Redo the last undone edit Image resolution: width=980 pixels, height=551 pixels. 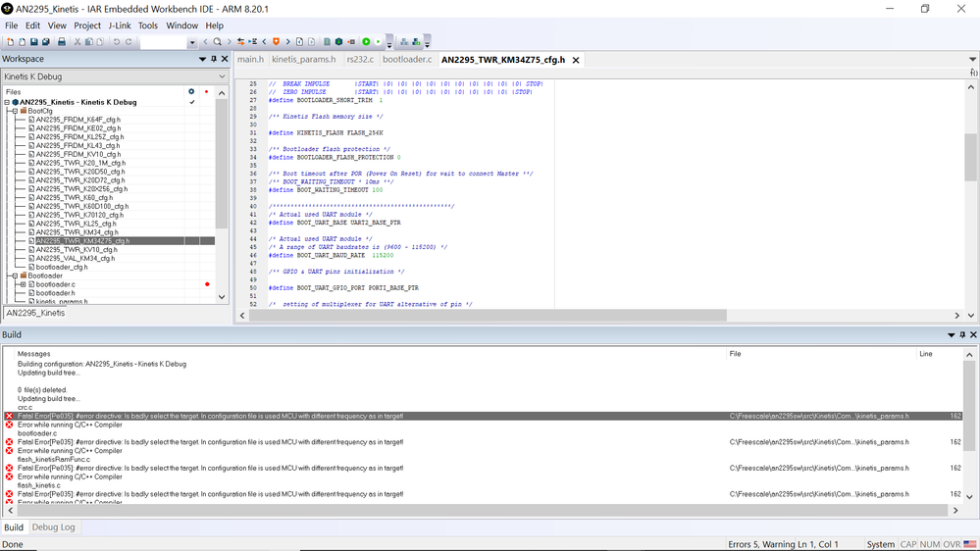click(x=129, y=42)
